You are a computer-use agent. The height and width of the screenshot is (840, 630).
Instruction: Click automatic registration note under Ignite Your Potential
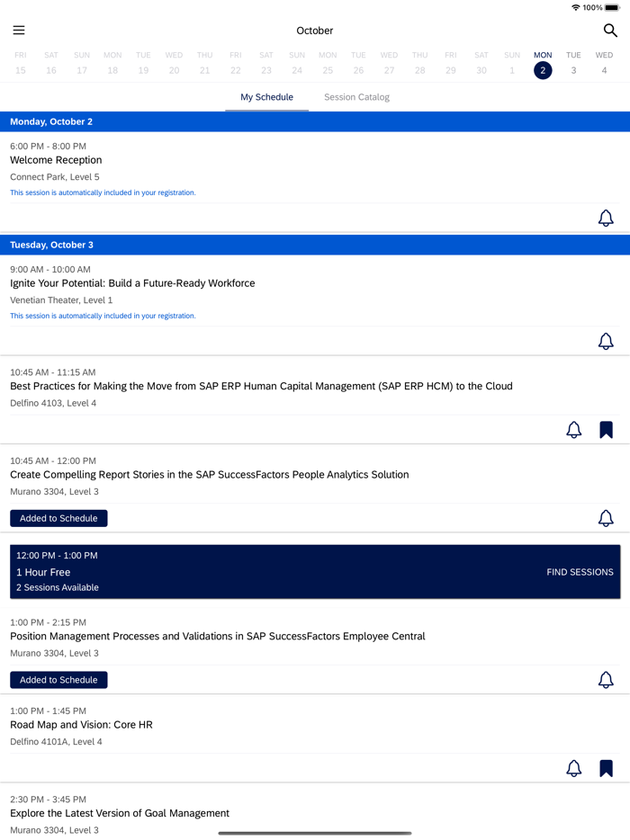[x=103, y=316]
